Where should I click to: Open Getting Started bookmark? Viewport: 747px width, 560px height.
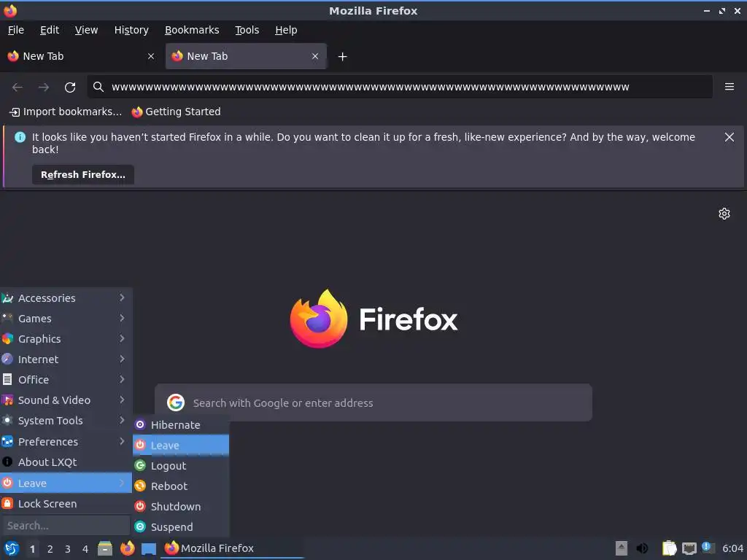pos(177,112)
